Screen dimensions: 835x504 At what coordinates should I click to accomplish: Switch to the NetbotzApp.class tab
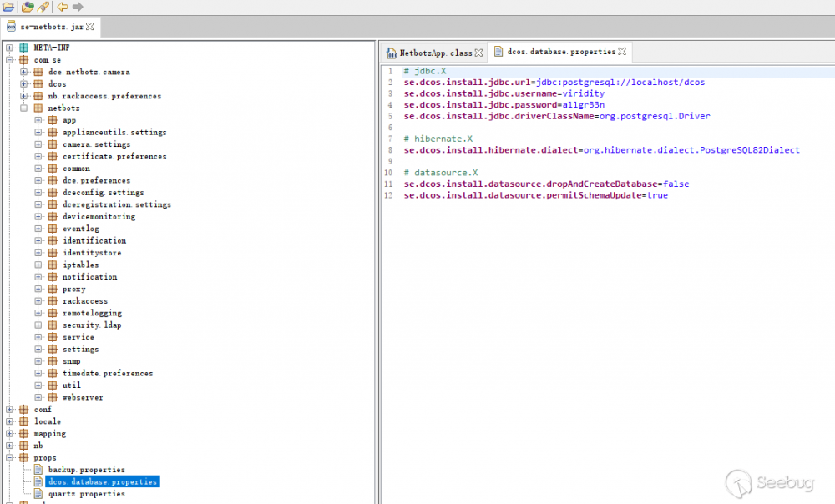point(434,52)
